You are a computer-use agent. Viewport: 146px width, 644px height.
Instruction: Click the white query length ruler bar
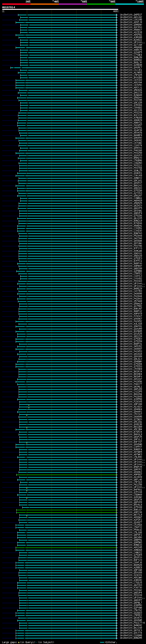(60, 10)
